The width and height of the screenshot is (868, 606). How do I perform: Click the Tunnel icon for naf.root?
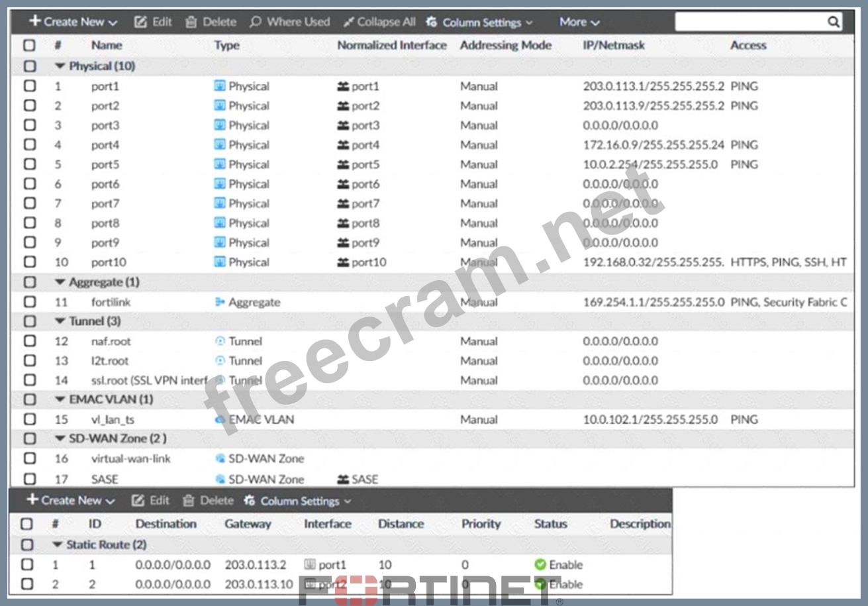pos(220,341)
